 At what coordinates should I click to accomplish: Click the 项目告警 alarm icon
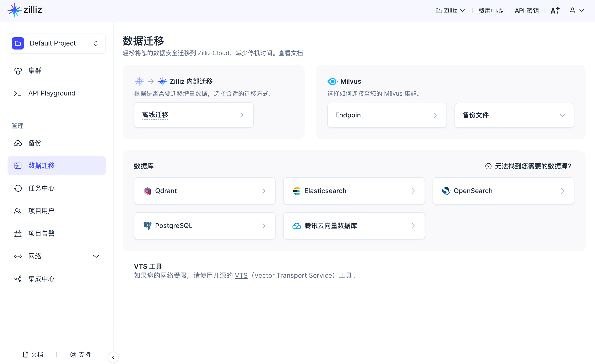(18, 234)
